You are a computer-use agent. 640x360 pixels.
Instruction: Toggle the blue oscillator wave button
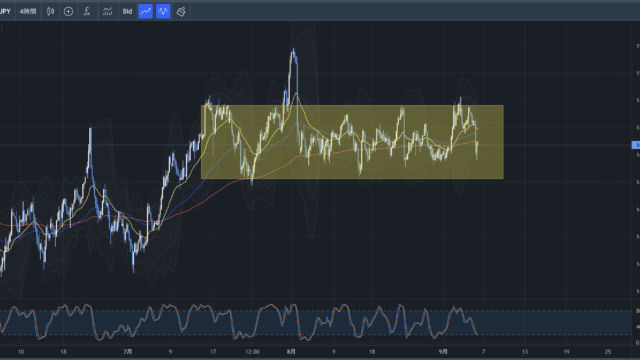click(163, 11)
